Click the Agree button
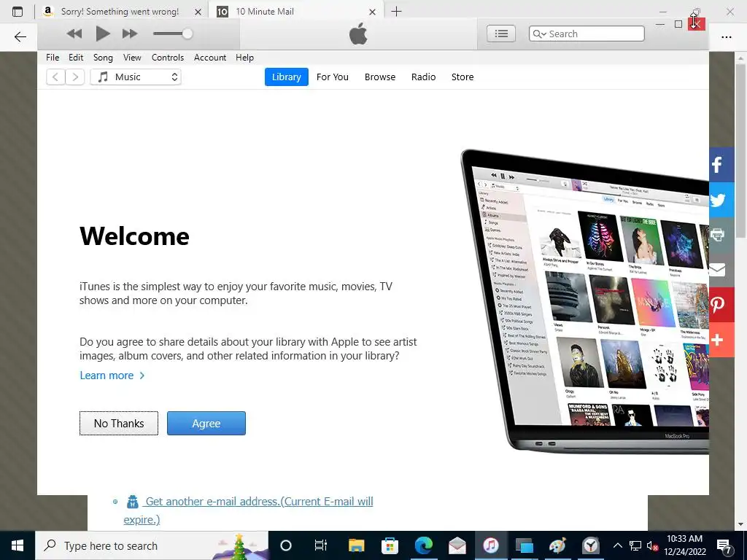 click(206, 424)
